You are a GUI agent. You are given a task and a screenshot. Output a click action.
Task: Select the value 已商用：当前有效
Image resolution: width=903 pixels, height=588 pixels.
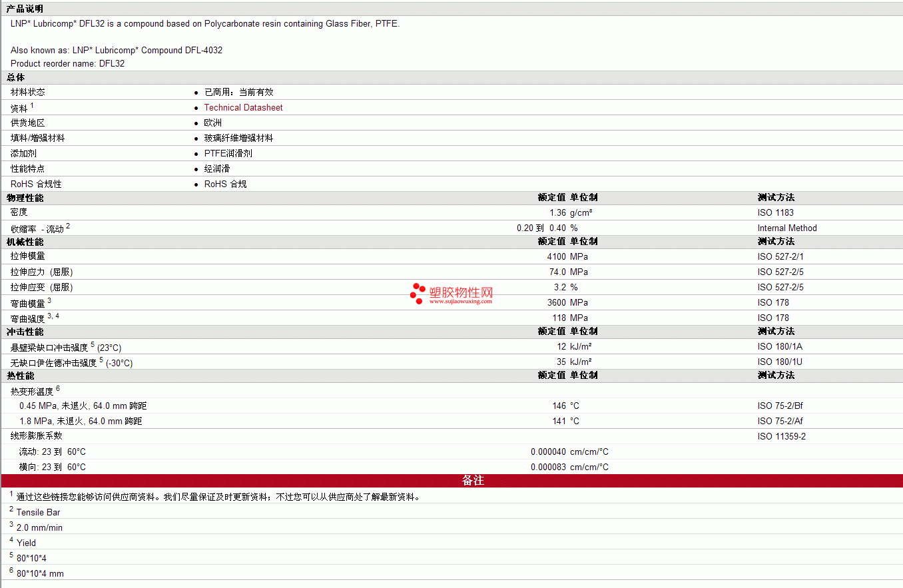tap(238, 92)
